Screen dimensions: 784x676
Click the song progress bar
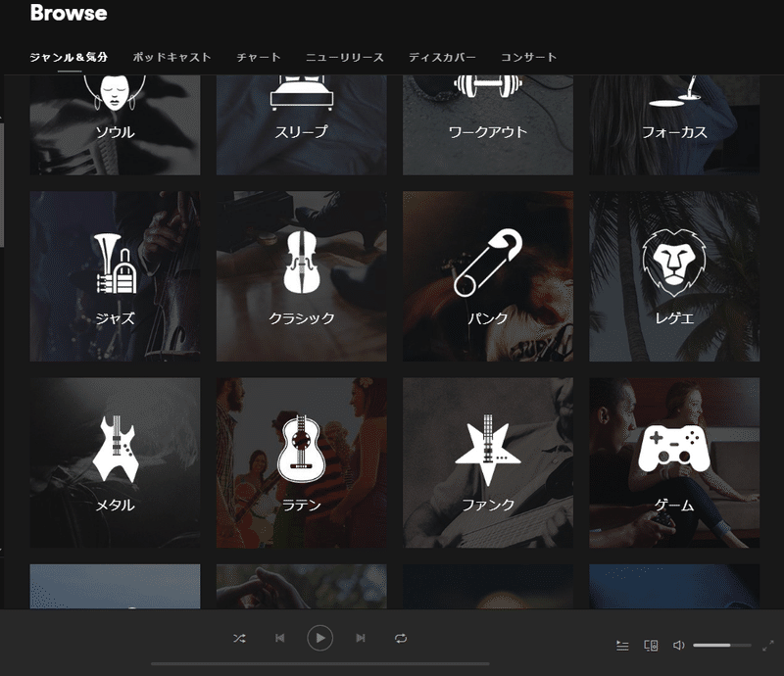coord(320,664)
